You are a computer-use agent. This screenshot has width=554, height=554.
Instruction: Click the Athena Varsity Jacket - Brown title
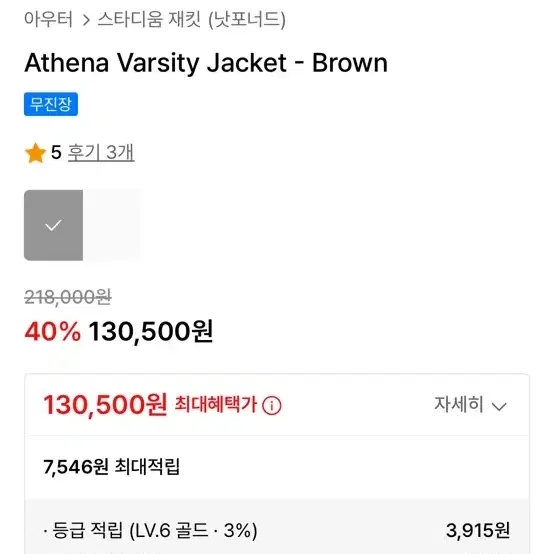(206, 63)
